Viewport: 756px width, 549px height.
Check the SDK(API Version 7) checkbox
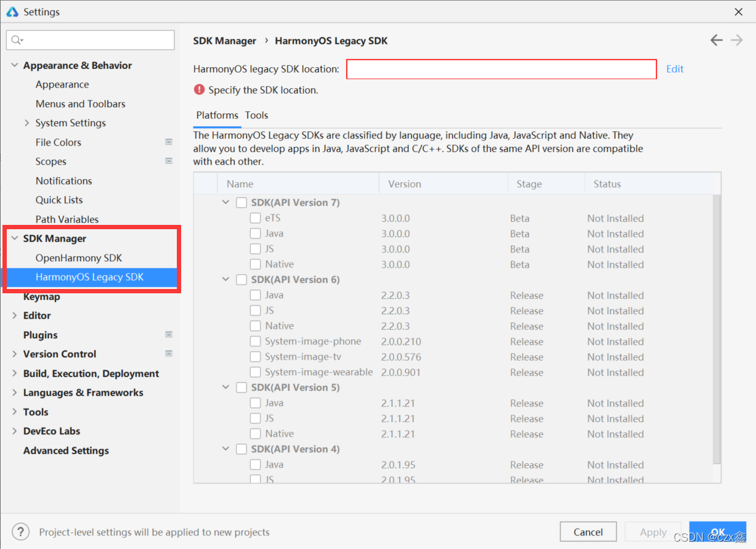[x=242, y=203]
